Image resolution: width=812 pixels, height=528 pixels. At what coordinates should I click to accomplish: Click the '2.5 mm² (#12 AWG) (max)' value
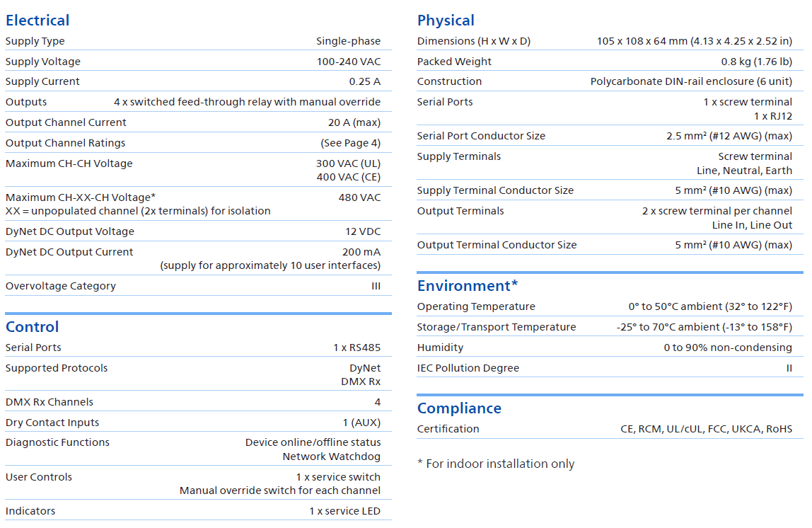point(729,136)
